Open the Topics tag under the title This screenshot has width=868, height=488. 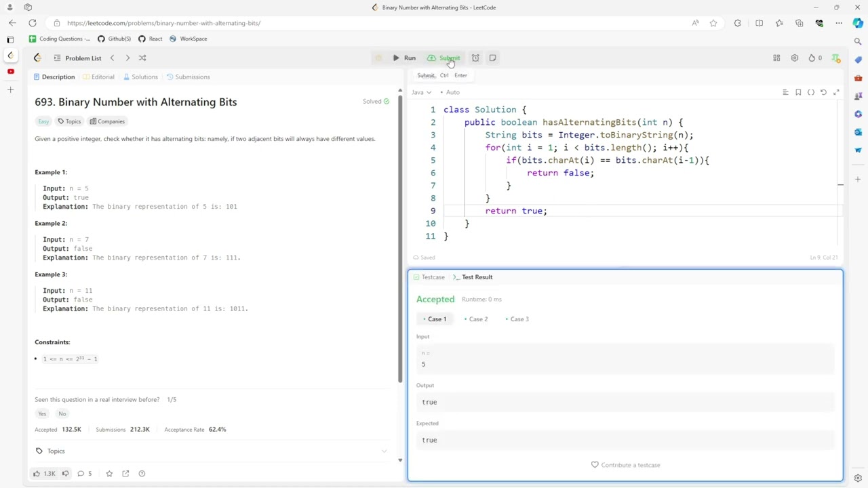tap(69, 121)
